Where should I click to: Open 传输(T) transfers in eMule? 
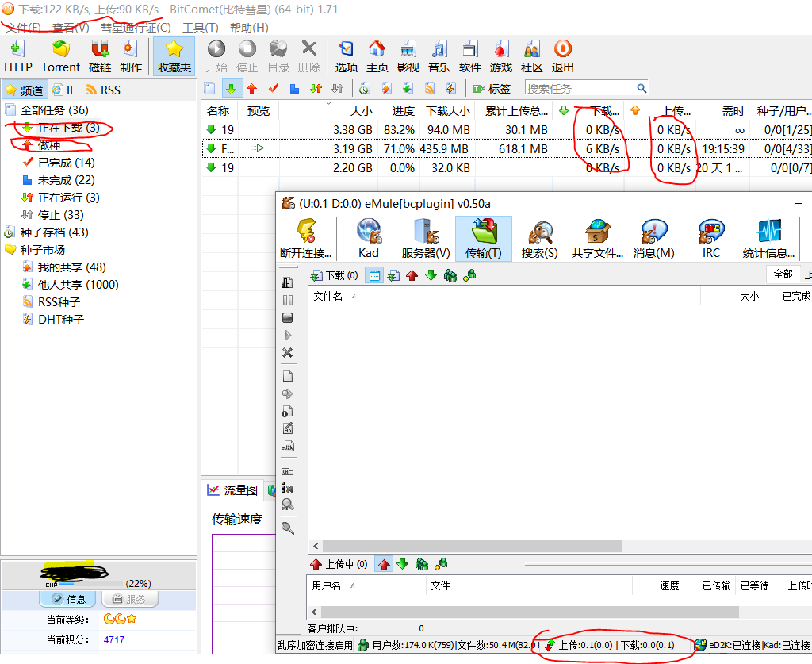click(483, 239)
